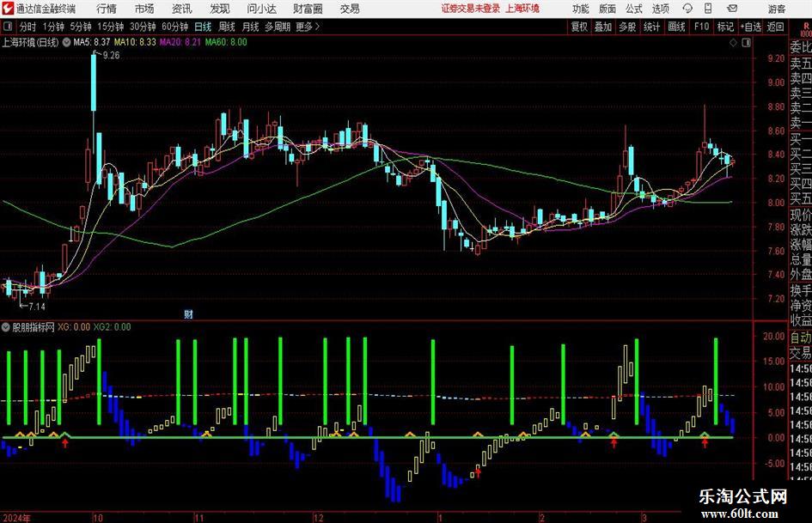Open the 财富圈 menu

tap(308, 9)
